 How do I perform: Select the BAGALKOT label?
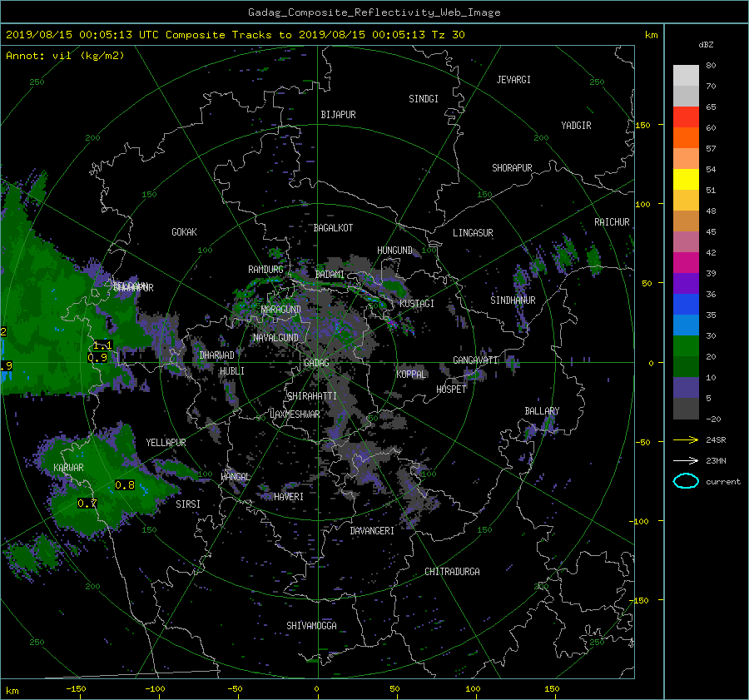point(333,228)
